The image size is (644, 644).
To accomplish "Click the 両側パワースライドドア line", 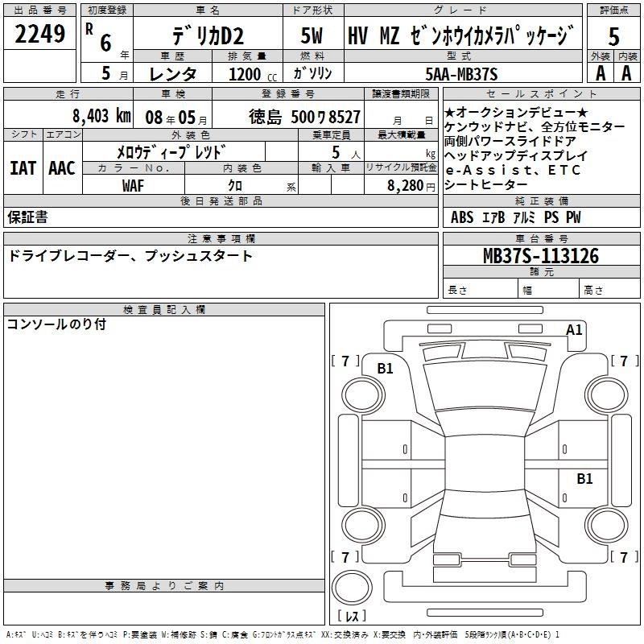I will 510,141.
